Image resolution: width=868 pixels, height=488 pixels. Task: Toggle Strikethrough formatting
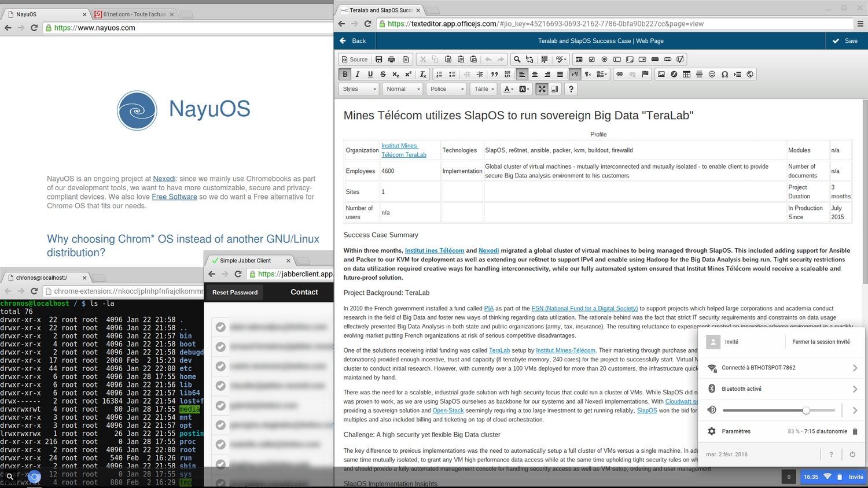coord(383,75)
